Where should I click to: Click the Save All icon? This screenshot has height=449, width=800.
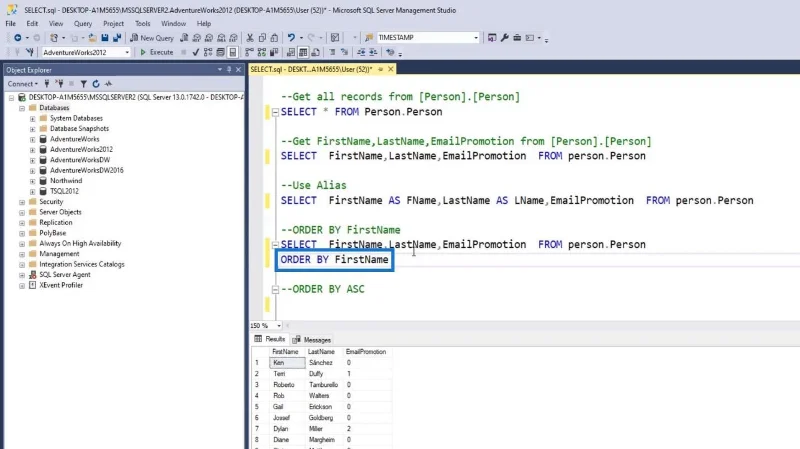tap(117, 38)
